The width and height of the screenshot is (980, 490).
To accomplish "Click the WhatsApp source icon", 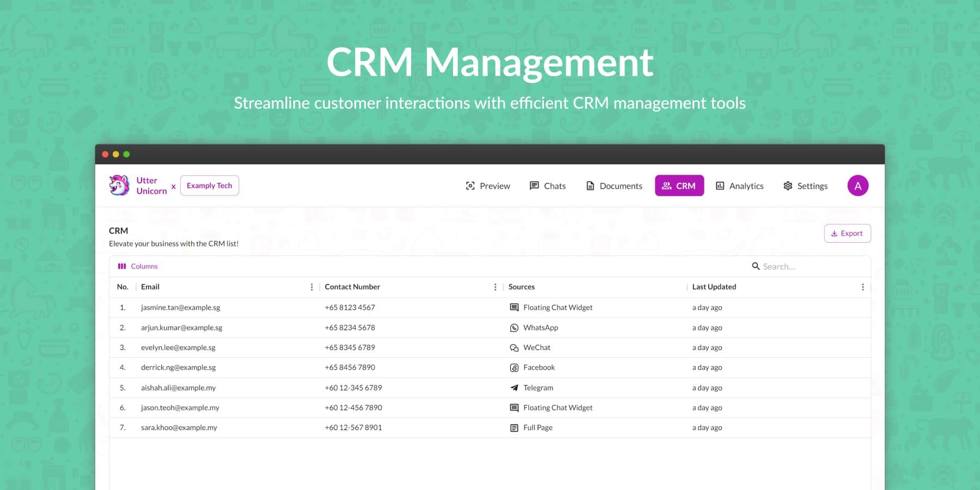I will point(514,328).
